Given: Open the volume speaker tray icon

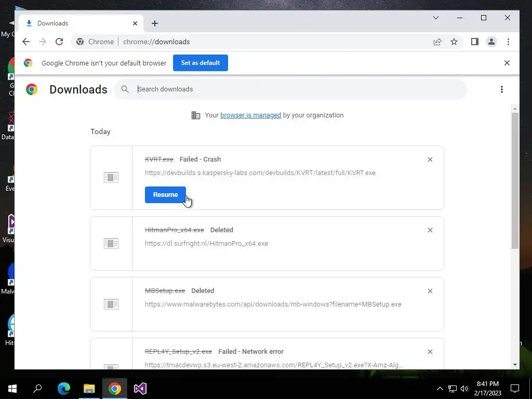Looking at the screenshot, I should [x=464, y=389].
